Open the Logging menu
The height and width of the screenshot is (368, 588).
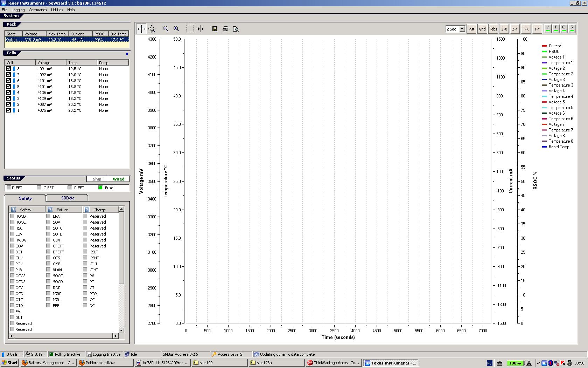coord(18,10)
